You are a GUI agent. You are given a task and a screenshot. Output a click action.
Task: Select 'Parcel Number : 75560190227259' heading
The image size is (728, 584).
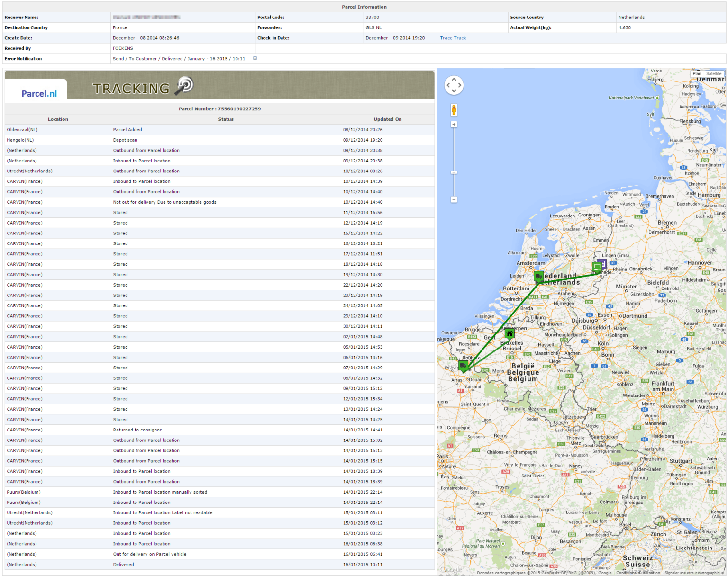219,109
